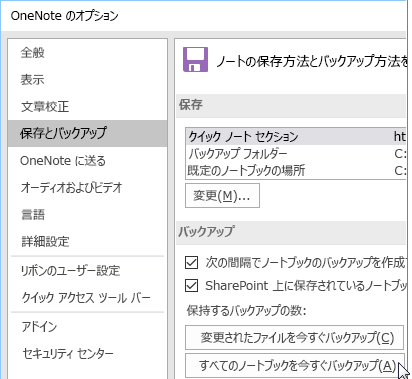Screen dimensions: 412x379
Task: Select the クイック ノート セクション row
Action: click(x=296, y=136)
